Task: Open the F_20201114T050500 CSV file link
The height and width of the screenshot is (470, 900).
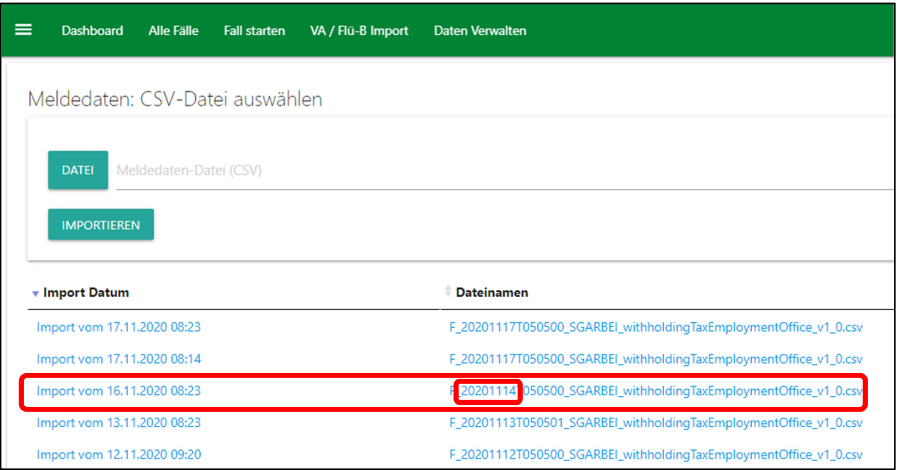Action: pos(656,391)
